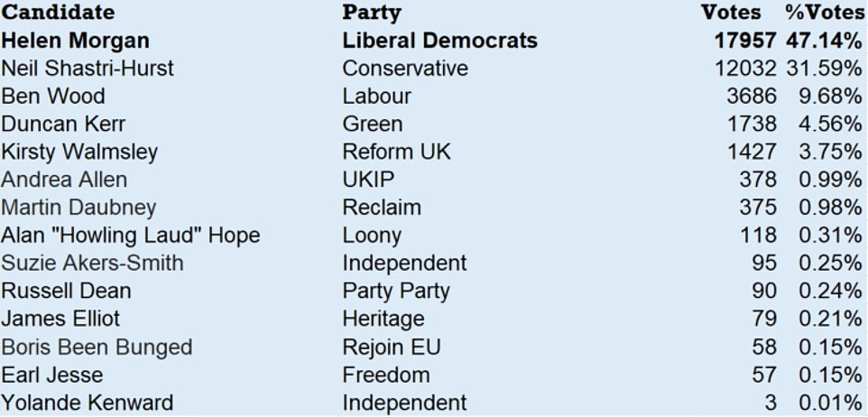Image resolution: width=868 pixels, height=417 pixels.
Task: Select Yolande Kenward's name cell
Action: 87,403
